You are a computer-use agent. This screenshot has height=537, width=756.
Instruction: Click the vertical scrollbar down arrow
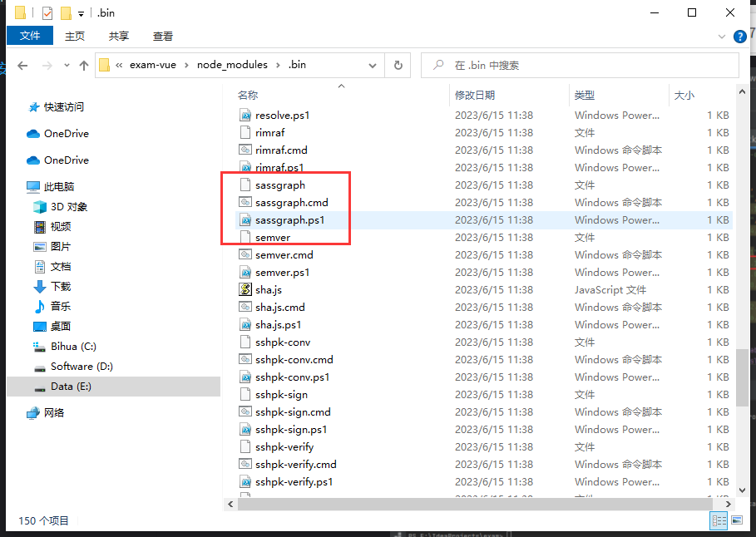coord(742,490)
